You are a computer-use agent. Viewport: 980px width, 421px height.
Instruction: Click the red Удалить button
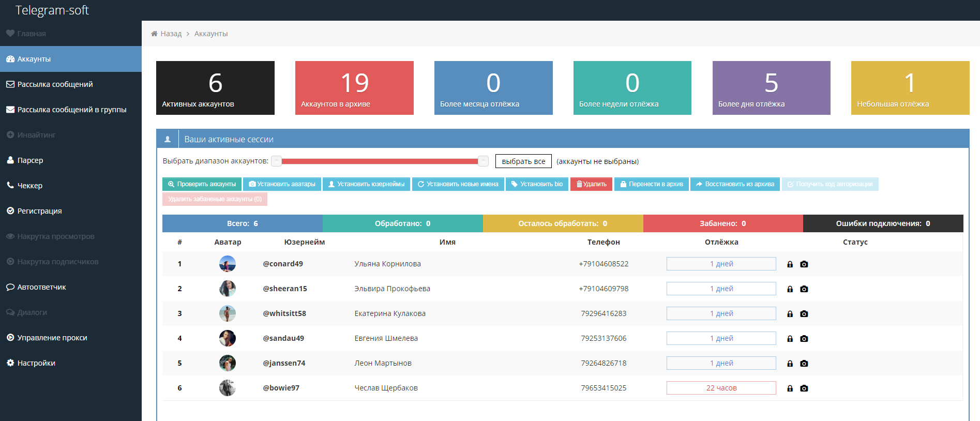(x=591, y=184)
